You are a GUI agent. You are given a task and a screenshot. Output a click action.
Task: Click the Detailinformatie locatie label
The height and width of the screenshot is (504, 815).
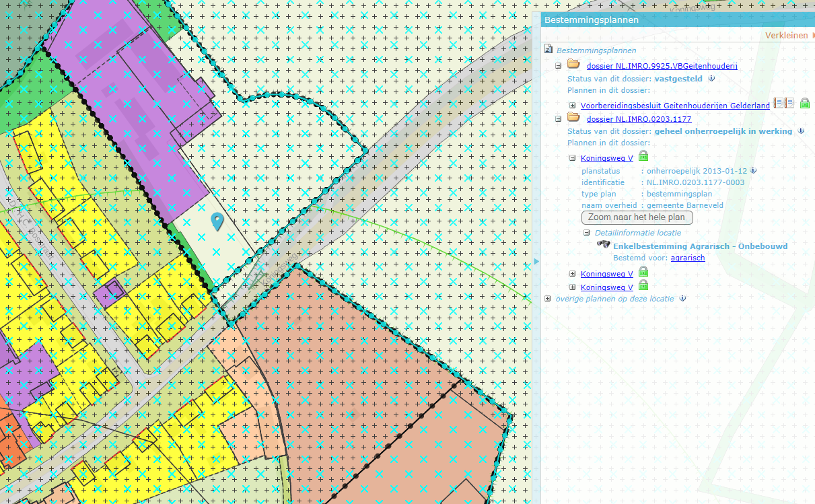[638, 233]
